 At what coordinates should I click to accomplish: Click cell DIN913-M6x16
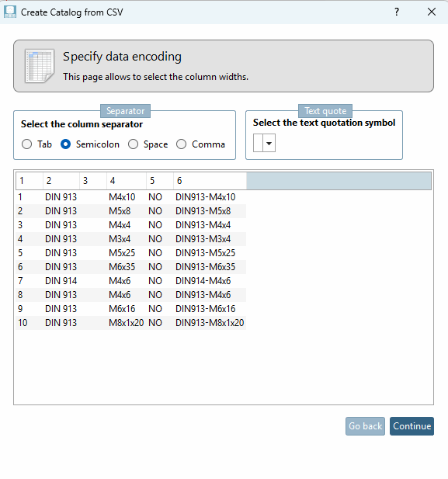coord(210,309)
